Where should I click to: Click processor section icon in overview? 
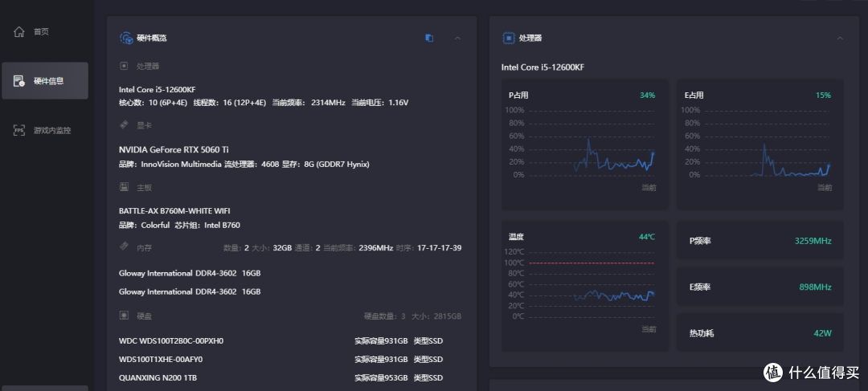[x=125, y=66]
